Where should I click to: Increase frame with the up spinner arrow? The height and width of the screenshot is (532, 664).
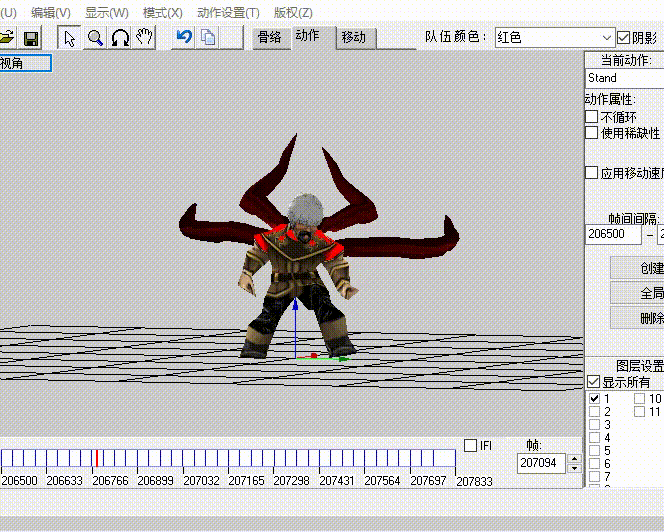(x=574, y=459)
